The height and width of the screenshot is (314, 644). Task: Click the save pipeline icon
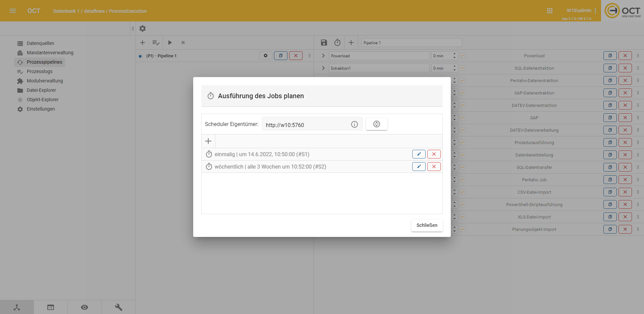(324, 43)
